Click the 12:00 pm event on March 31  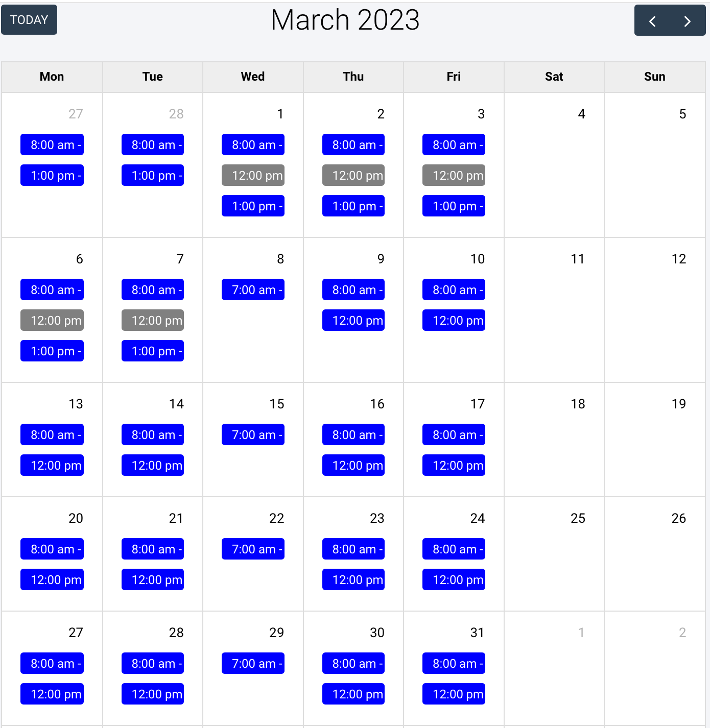(x=454, y=694)
